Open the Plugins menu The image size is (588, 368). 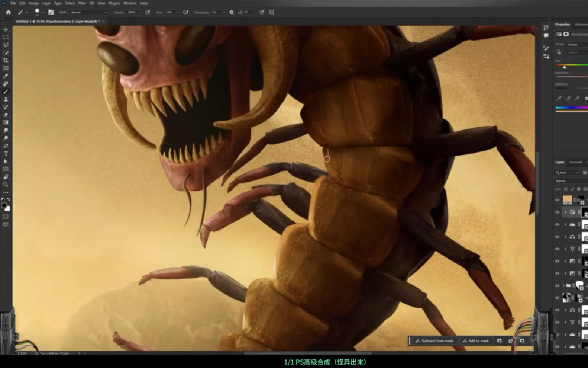pyautogui.click(x=114, y=3)
